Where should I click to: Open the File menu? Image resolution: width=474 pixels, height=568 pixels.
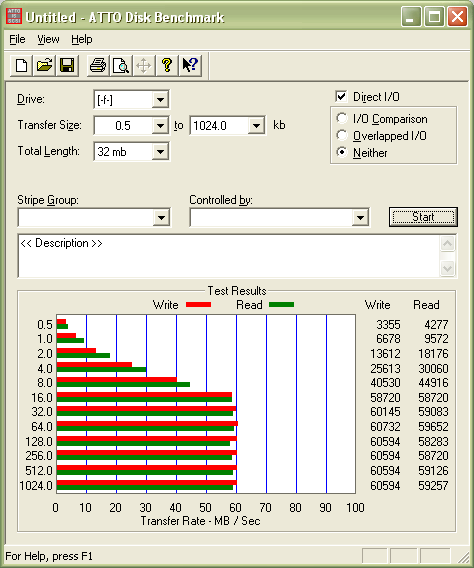click(x=17, y=39)
